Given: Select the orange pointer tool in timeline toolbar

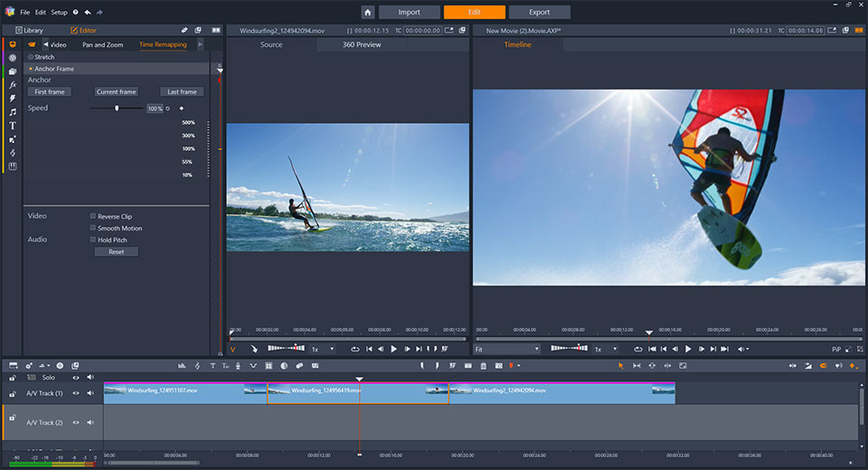Looking at the screenshot, I should [x=620, y=366].
